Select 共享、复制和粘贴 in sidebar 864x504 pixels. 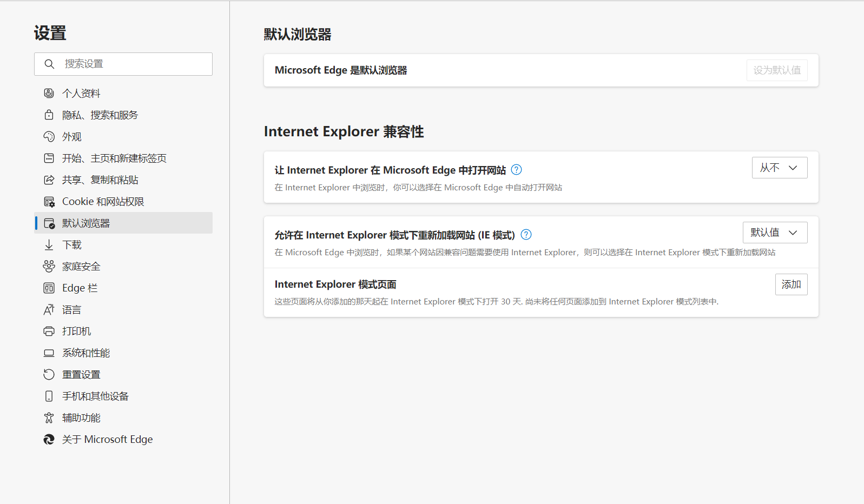point(123,180)
